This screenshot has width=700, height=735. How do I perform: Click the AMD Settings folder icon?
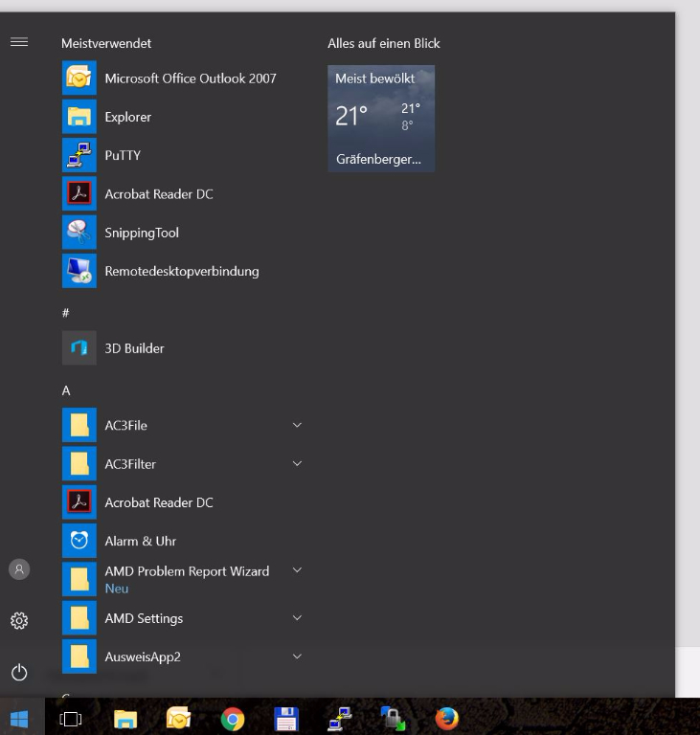tap(79, 618)
